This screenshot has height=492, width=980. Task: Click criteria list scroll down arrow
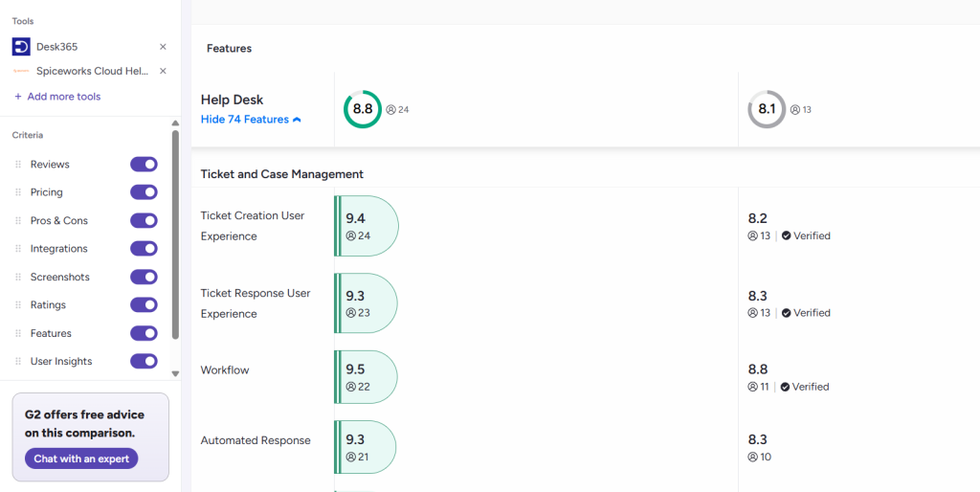click(176, 374)
